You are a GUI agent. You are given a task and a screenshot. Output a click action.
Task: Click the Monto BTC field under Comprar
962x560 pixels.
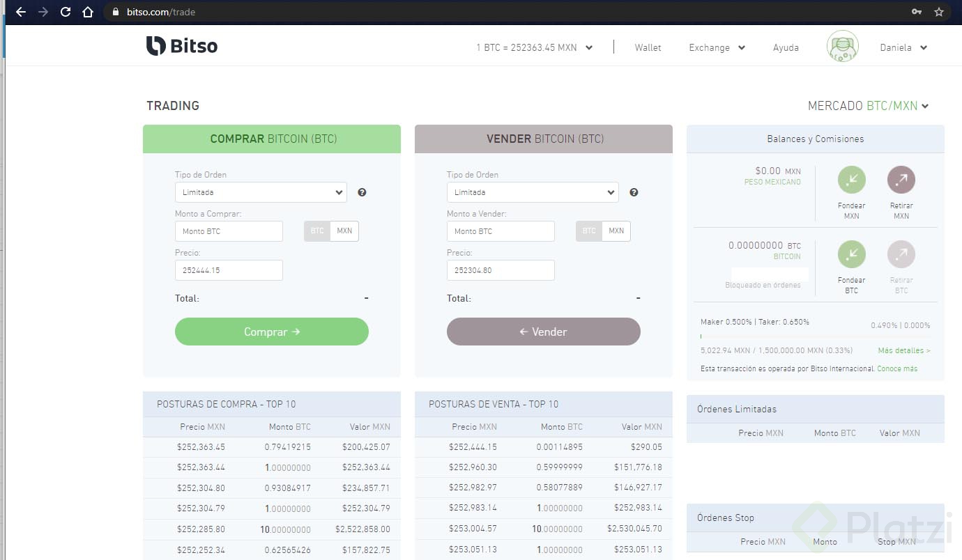[229, 231]
